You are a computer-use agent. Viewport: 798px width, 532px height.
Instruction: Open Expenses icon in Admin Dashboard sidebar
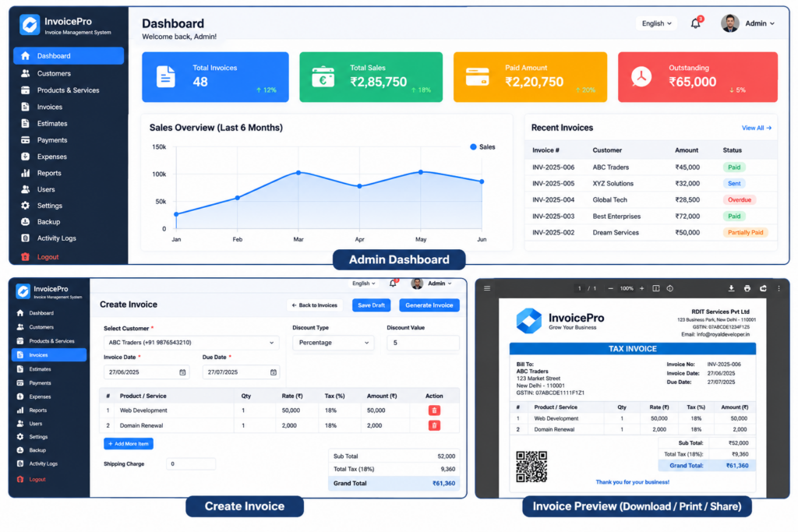pos(25,157)
